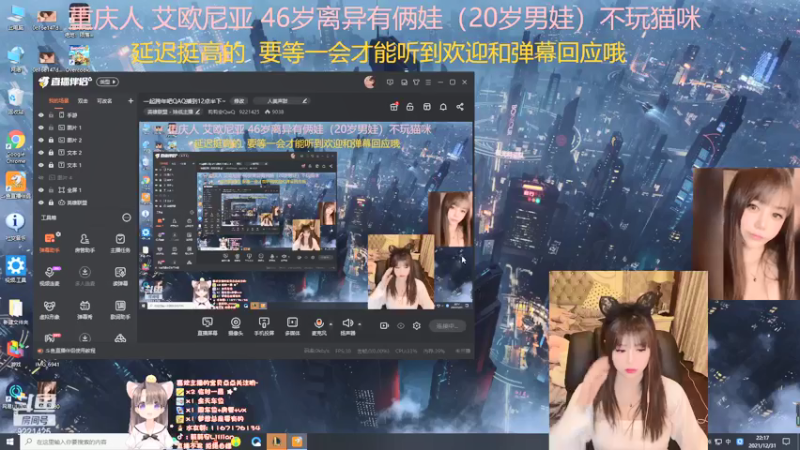
Task: Open the skin shirt icon in title bar
Action: (416, 82)
